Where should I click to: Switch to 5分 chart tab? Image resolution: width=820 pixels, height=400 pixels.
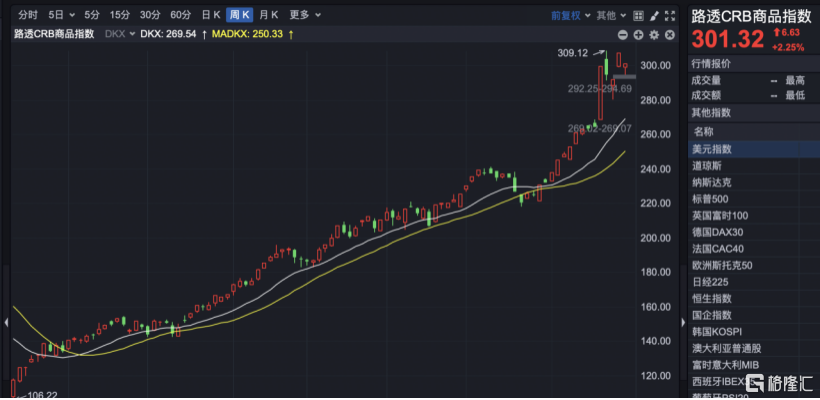92,15
